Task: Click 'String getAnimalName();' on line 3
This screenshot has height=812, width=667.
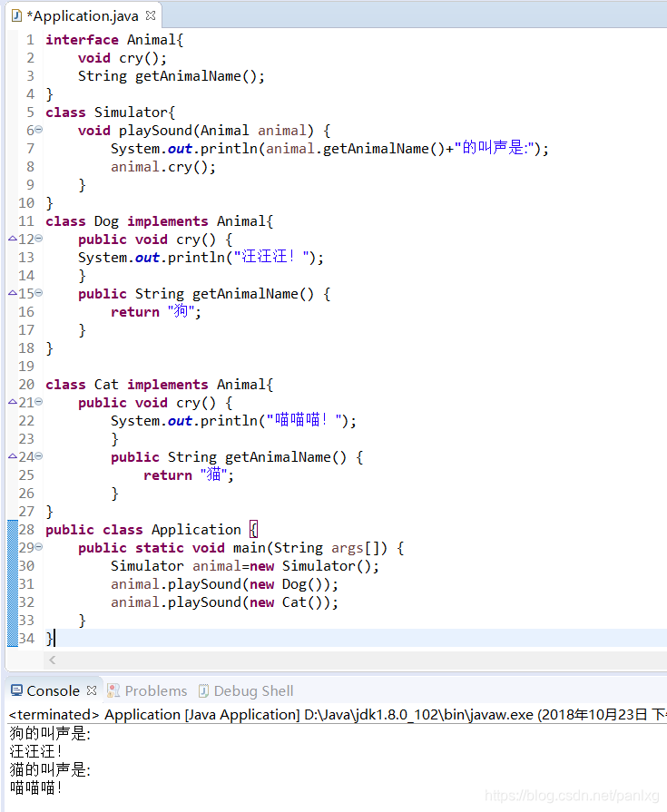Action: 172,76
